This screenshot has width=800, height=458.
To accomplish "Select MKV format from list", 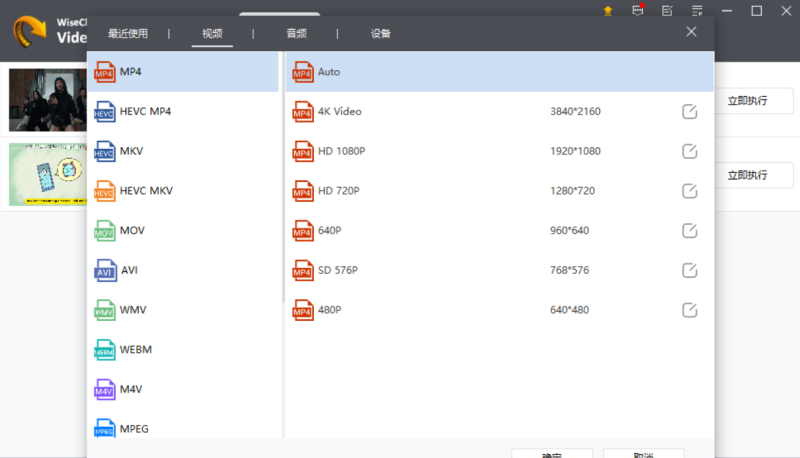I will click(133, 151).
